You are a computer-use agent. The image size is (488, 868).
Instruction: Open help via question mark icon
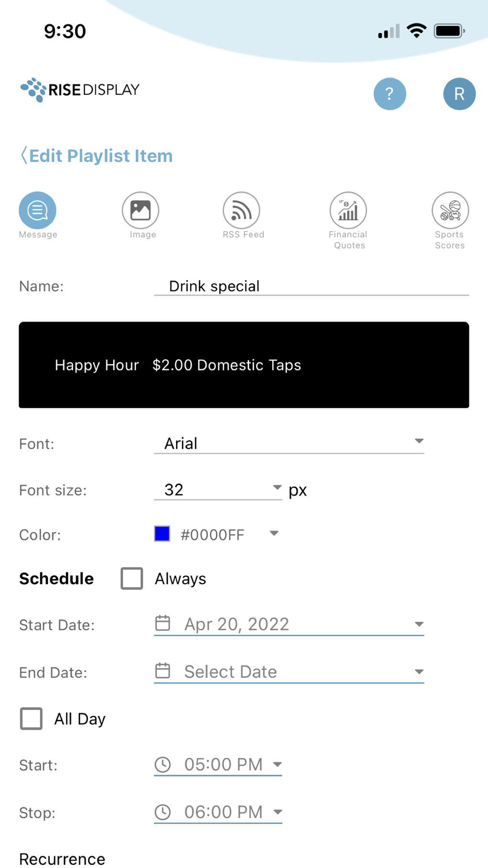[389, 94]
